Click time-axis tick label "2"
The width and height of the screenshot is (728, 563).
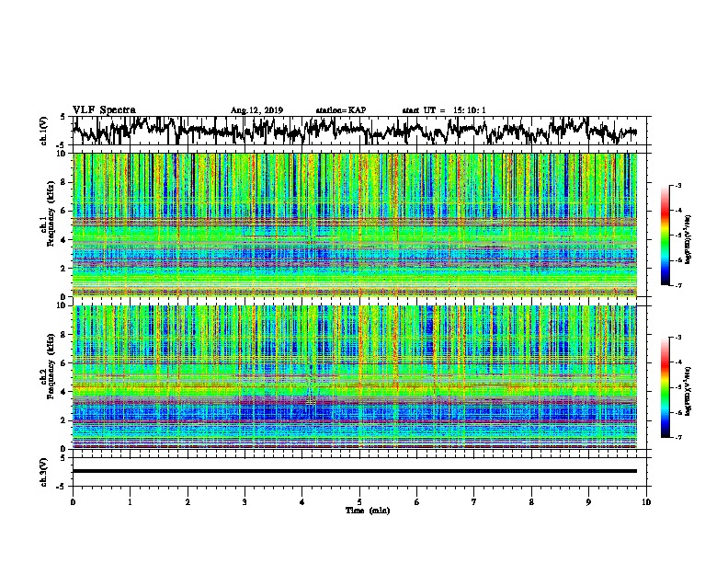click(188, 502)
